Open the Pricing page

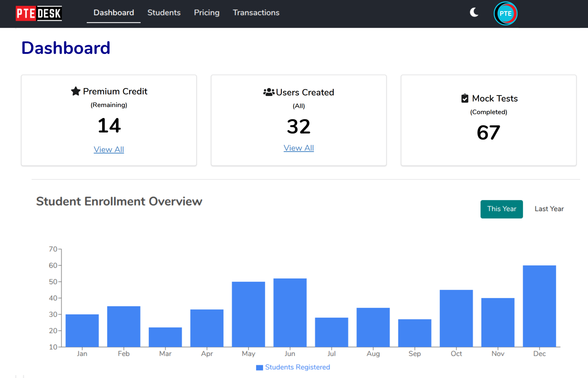pyautogui.click(x=206, y=13)
